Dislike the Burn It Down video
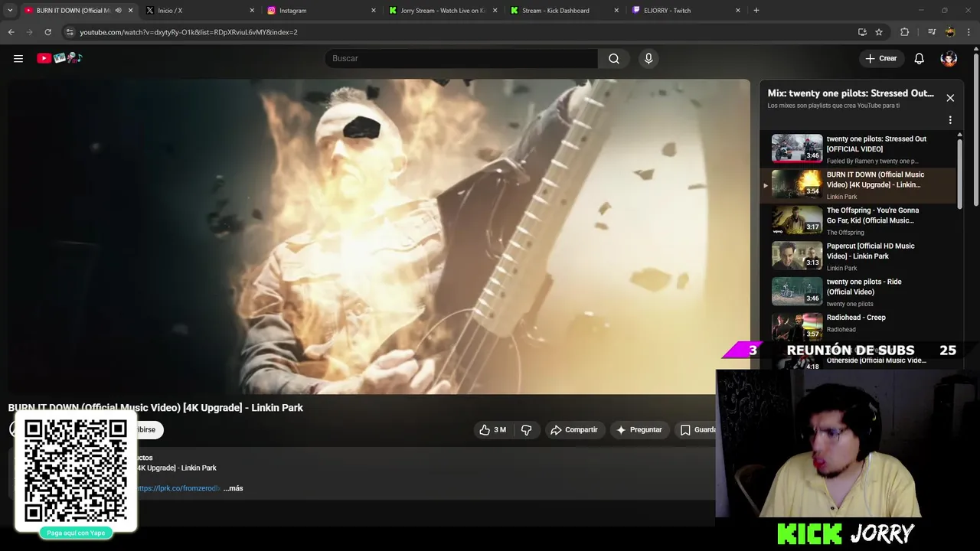This screenshot has width=980, height=551. click(526, 430)
